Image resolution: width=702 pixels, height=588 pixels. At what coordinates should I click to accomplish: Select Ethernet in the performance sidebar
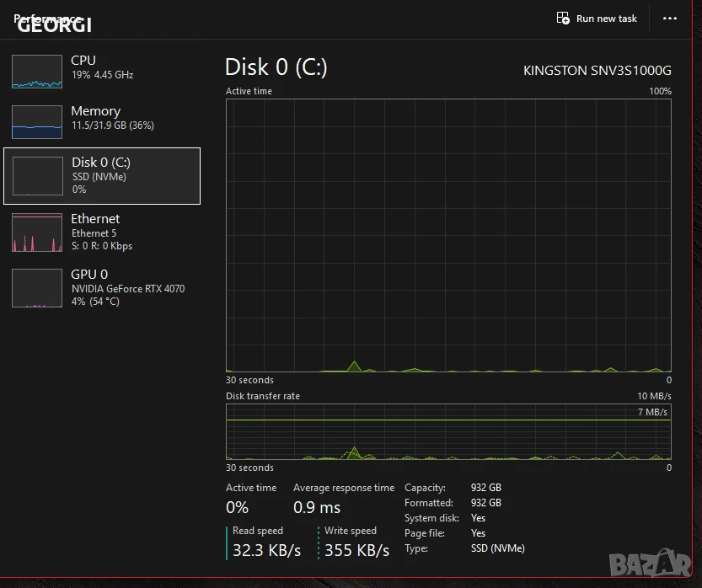[102, 232]
